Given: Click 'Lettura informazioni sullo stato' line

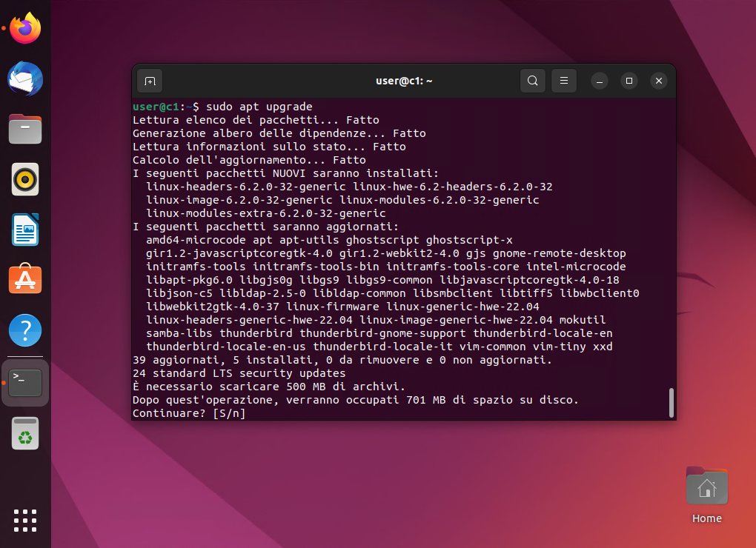Looking at the screenshot, I should click(269, 147).
